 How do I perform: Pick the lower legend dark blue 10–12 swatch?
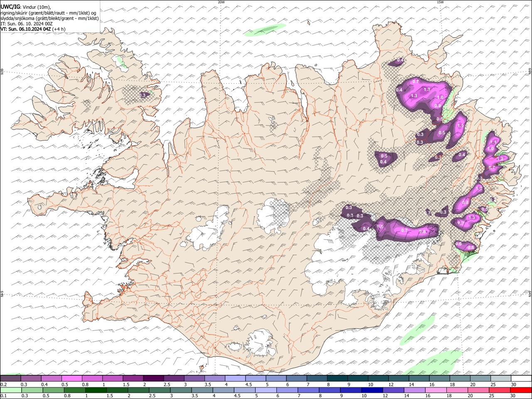(x=372, y=390)
